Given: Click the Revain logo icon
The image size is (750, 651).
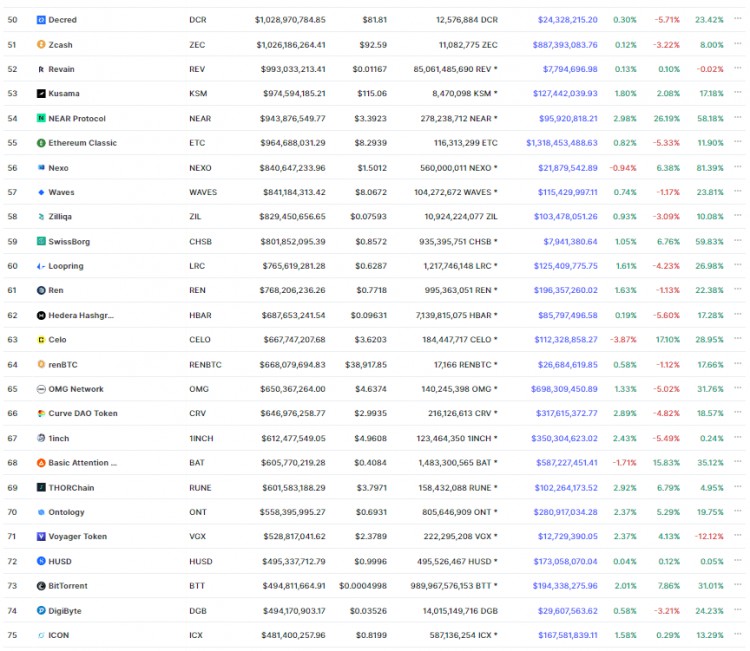Looking at the screenshot, I should coord(41,69).
